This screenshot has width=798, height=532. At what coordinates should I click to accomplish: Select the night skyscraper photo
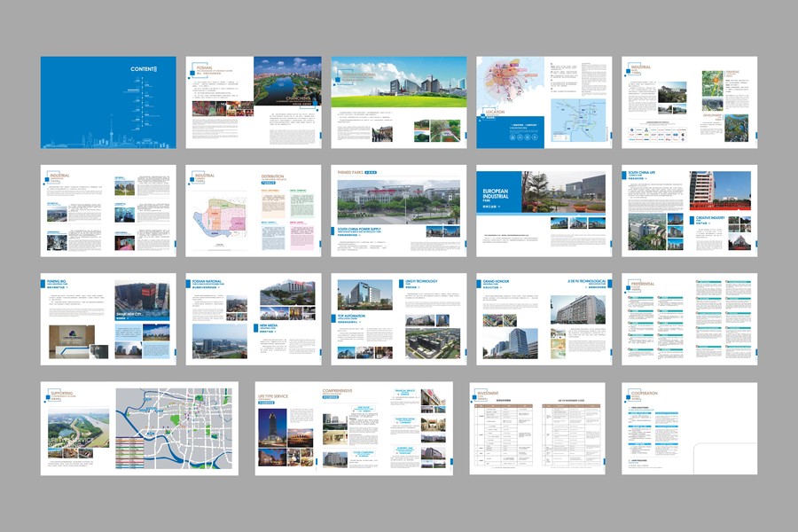point(272,426)
